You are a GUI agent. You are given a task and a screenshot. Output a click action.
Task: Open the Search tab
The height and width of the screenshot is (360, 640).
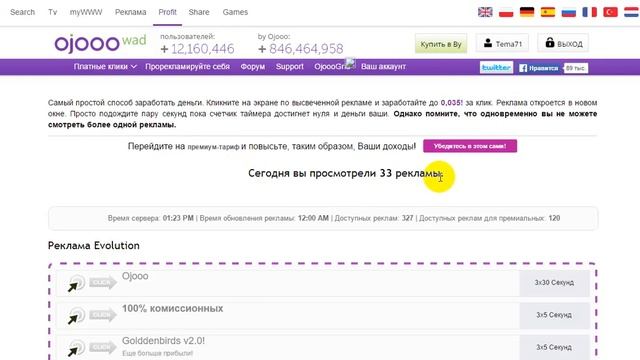pyautogui.click(x=22, y=12)
